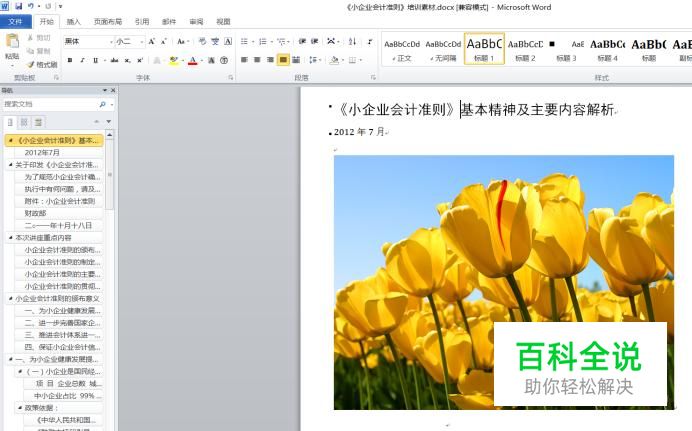Select the Format Painter brush
The image size is (692, 431).
pyautogui.click(x=30, y=64)
